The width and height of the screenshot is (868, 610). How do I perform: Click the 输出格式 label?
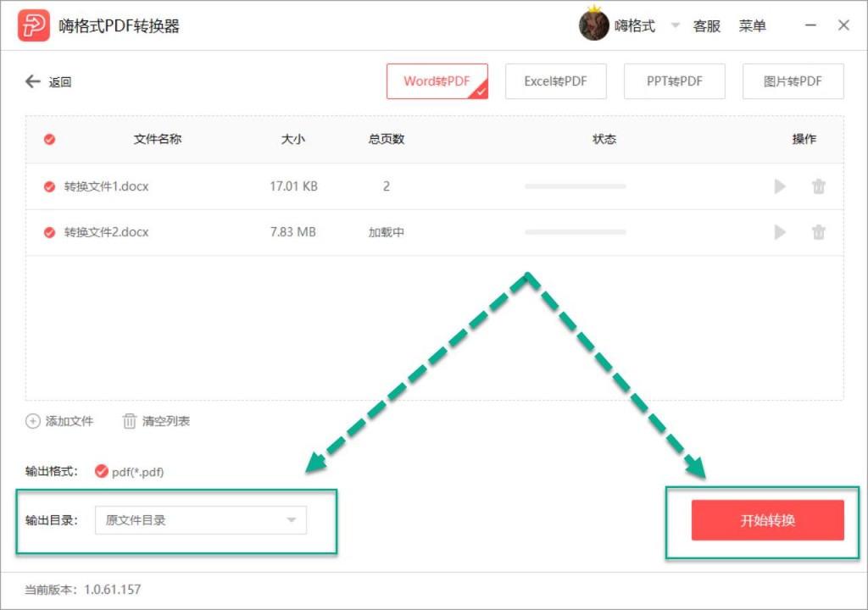coord(52,472)
